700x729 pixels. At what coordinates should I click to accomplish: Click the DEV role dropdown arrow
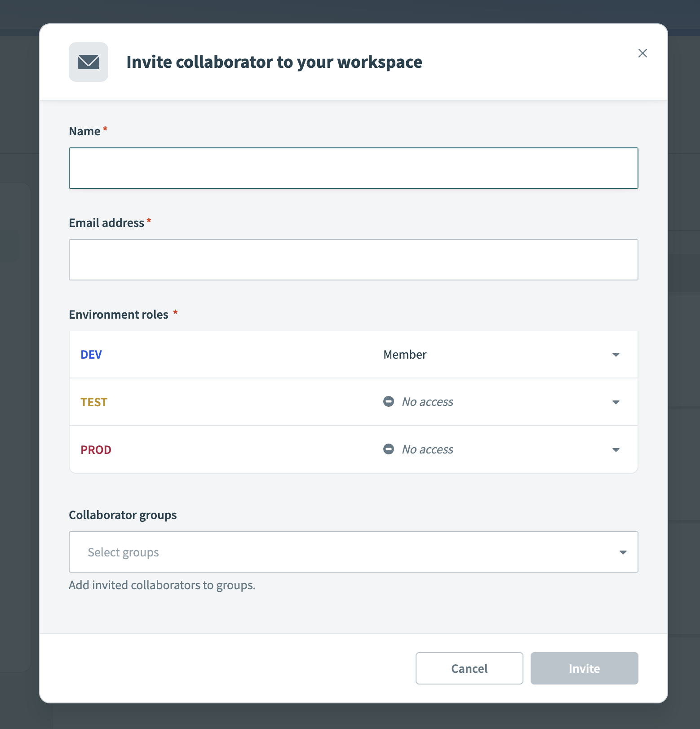tap(616, 355)
